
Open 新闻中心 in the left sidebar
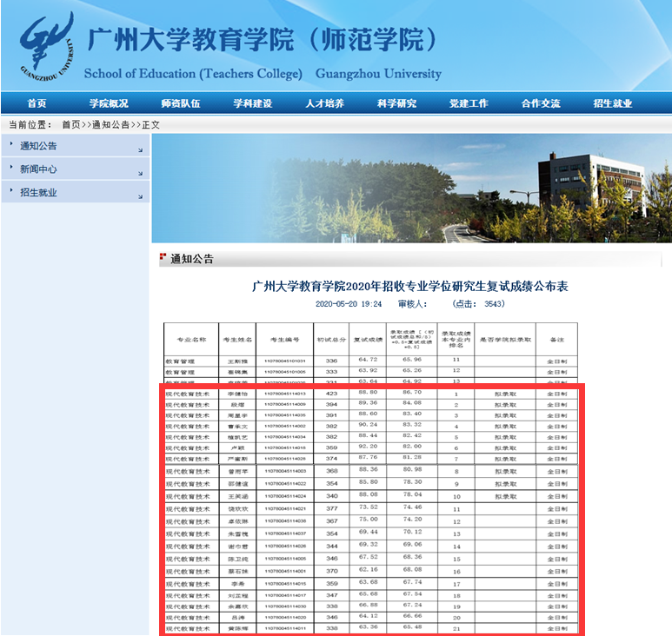pyautogui.click(x=38, y=169)
